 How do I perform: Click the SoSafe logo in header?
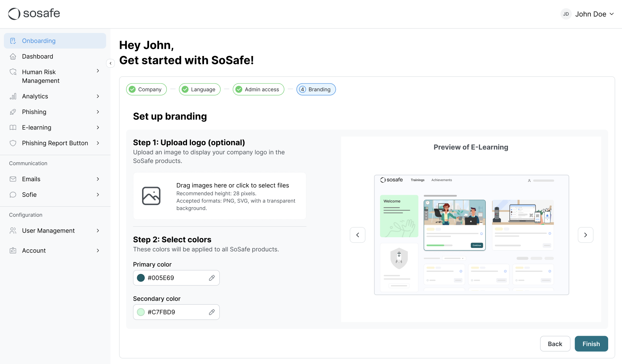[x=34, y=14]
